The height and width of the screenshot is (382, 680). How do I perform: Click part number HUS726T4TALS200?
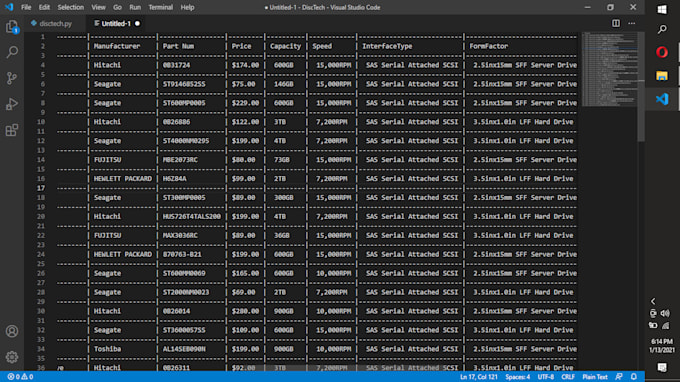coord(192,216)
